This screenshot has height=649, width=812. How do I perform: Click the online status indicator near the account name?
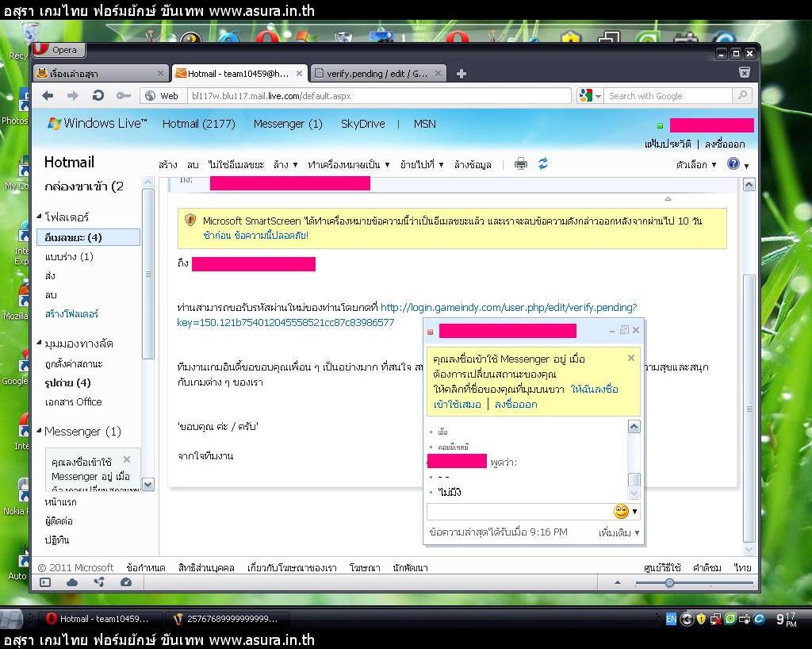point(661,125)
